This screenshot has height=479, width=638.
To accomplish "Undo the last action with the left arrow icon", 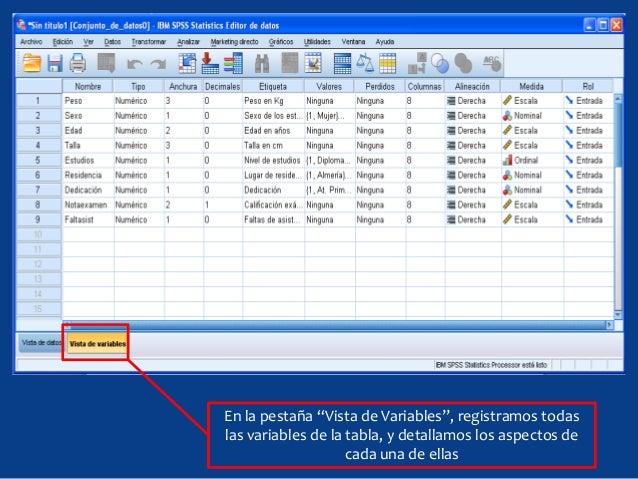I will (x=135, y=64).
